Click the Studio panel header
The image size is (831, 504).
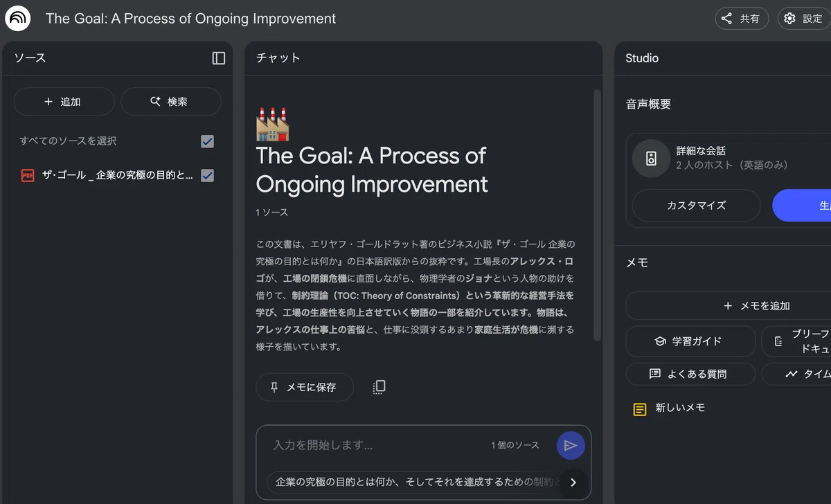642,58
